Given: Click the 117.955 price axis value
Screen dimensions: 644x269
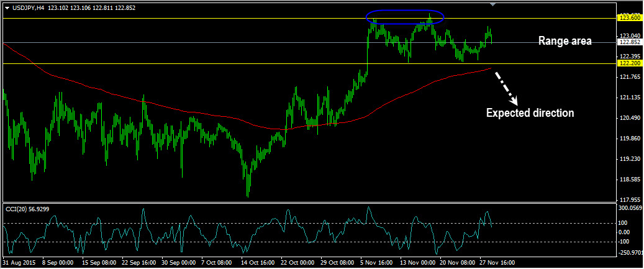Looking at the screenshot, I should point(630,200).
